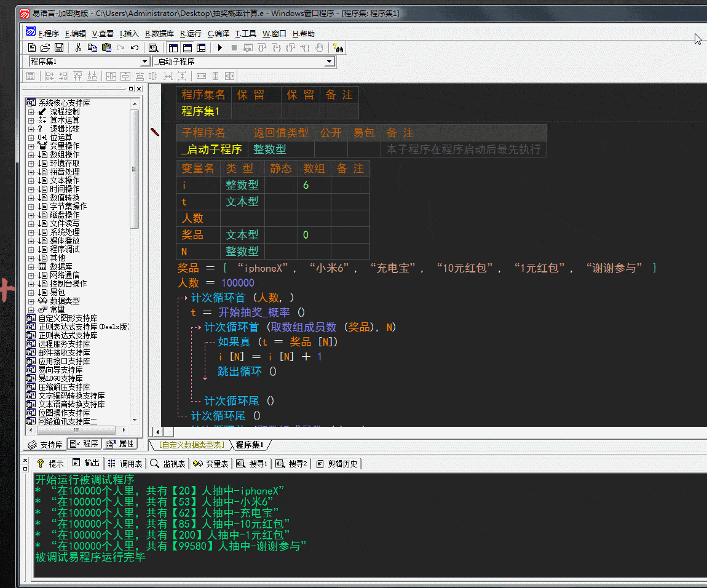Switch to the 程序集1 editor tab
707x588 pixels.
point(250,445)
